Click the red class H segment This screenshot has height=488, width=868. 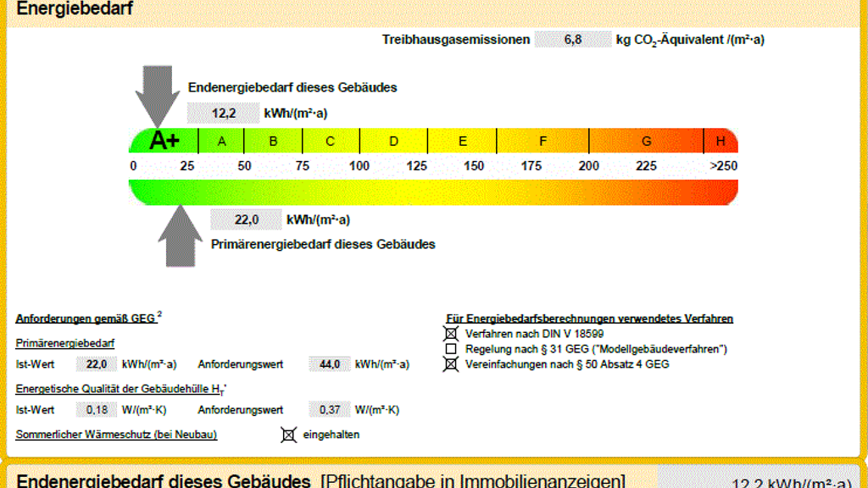tap(721, 141)
